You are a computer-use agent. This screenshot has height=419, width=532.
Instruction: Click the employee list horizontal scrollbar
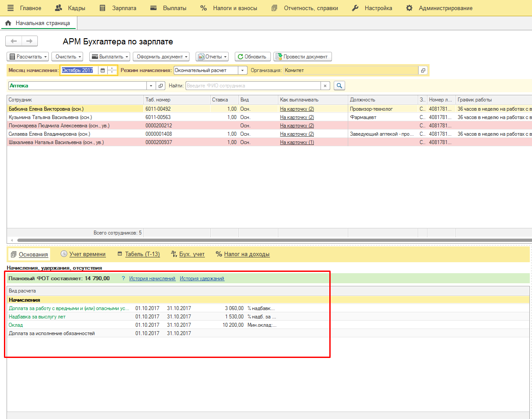264,240
